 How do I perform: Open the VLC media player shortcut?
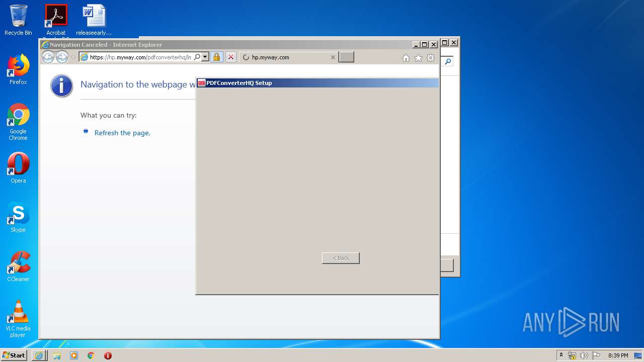(x=18, y=319)
